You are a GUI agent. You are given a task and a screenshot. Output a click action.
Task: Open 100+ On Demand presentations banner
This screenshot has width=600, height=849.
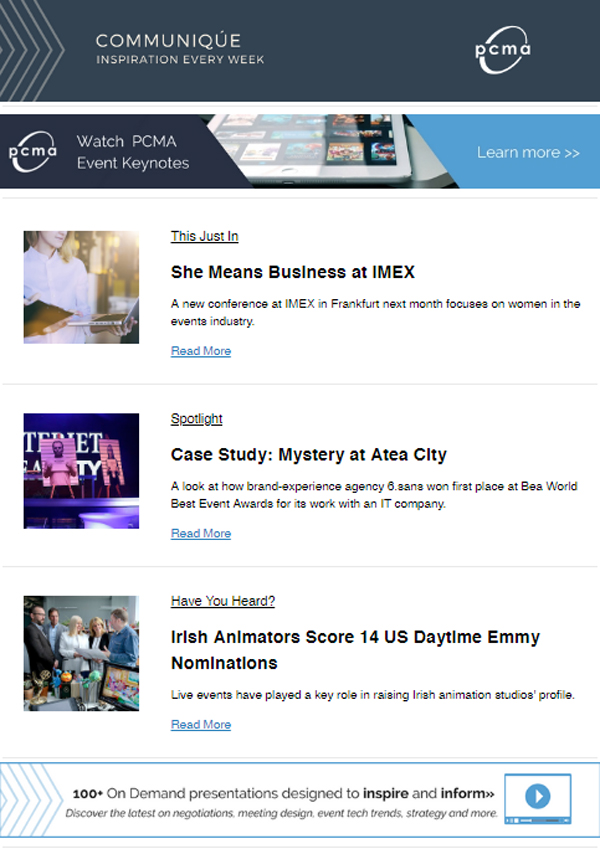300,800
